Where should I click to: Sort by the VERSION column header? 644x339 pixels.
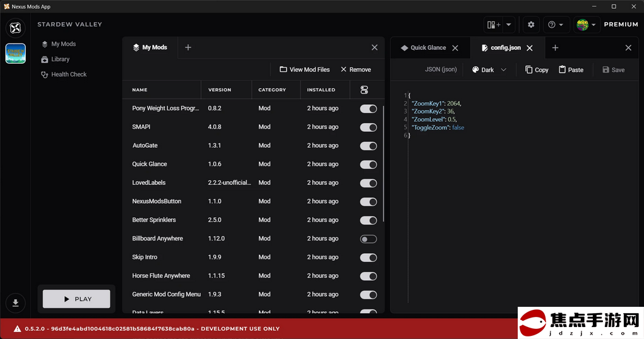[x=220, y=90]
